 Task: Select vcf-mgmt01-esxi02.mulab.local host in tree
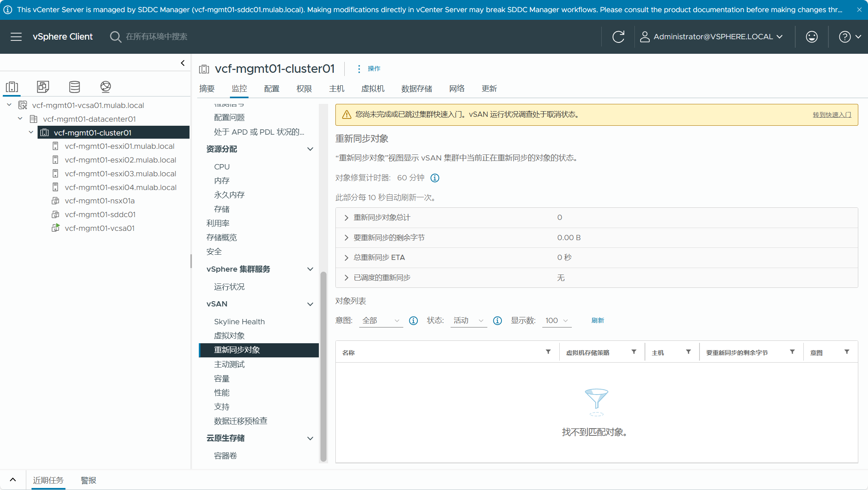click(120, 160)
